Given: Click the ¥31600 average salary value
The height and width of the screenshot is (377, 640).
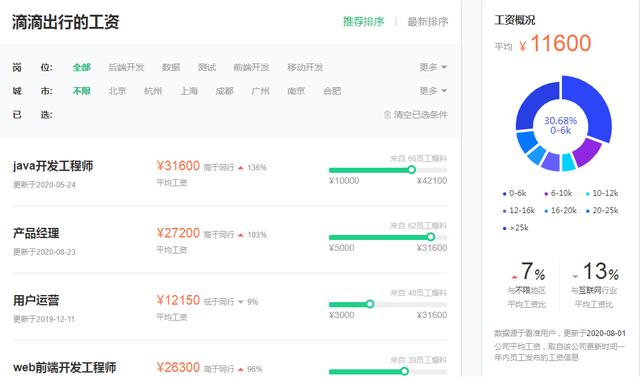Looking at the screenshot, I should [x=178, y=166].
